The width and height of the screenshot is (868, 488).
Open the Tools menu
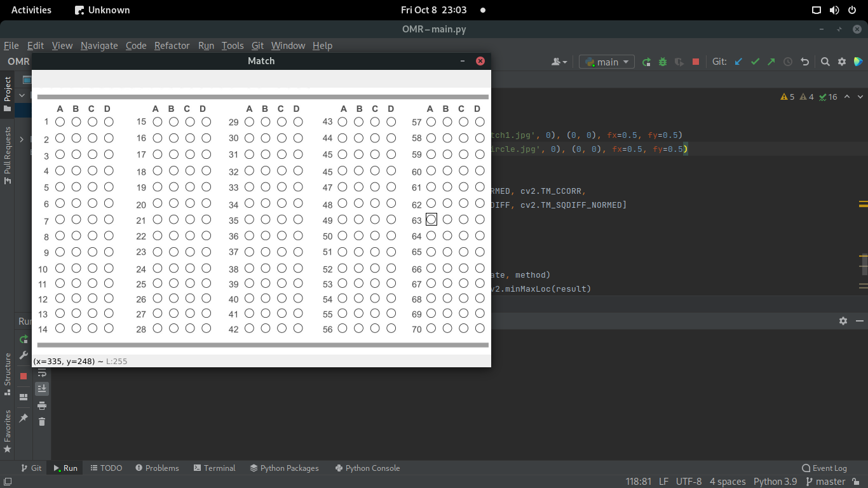pos(233,45)
